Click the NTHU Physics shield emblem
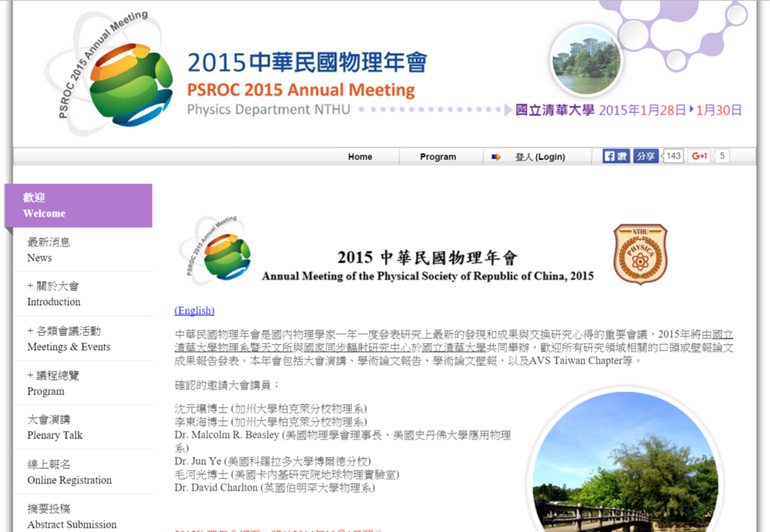Viewport: 770px width, 532px height. (x=640, y=254)
